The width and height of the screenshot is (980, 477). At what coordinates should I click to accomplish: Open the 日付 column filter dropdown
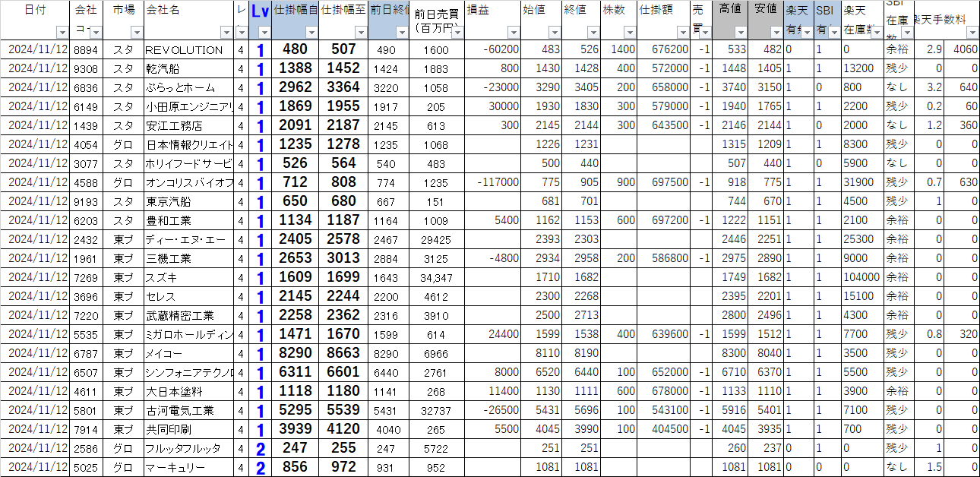pyautogui.click(x=62, y=33)
